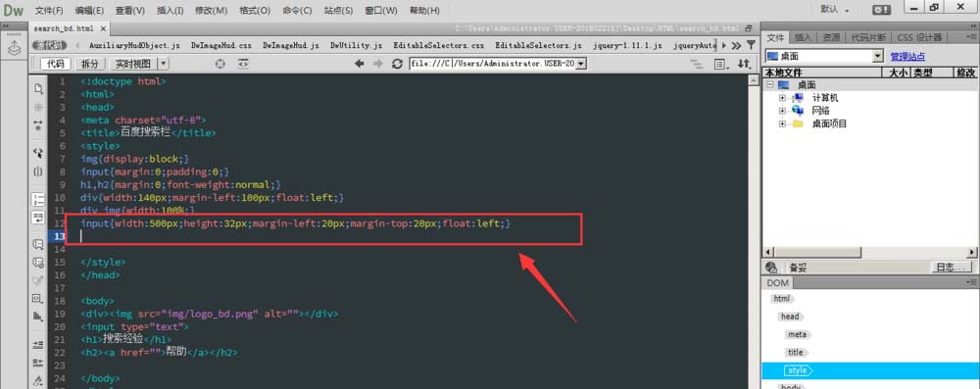Image resolution: width=980 pixels, height=389 pixels.
Task: Click the back arrow in document toolbar
Action: tap(360, 64)
